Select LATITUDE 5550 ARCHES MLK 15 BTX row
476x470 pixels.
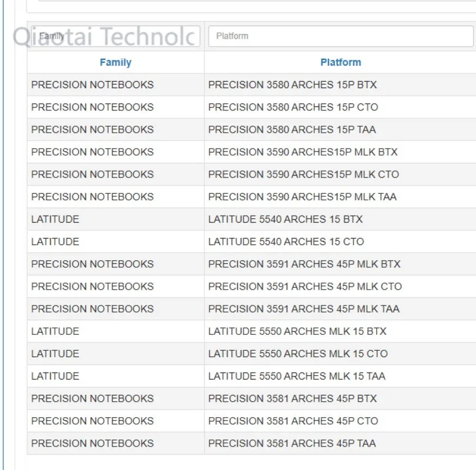[x=252, y=331]
